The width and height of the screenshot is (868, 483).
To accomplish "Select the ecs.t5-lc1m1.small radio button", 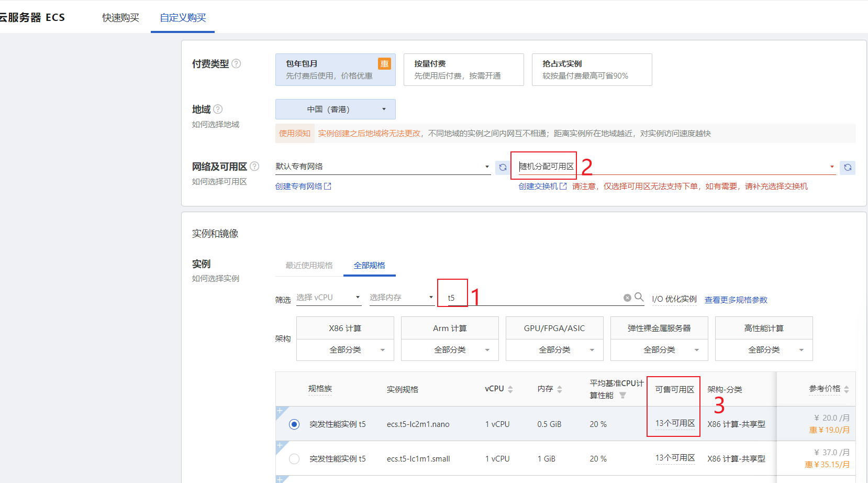I will (294, 459).
